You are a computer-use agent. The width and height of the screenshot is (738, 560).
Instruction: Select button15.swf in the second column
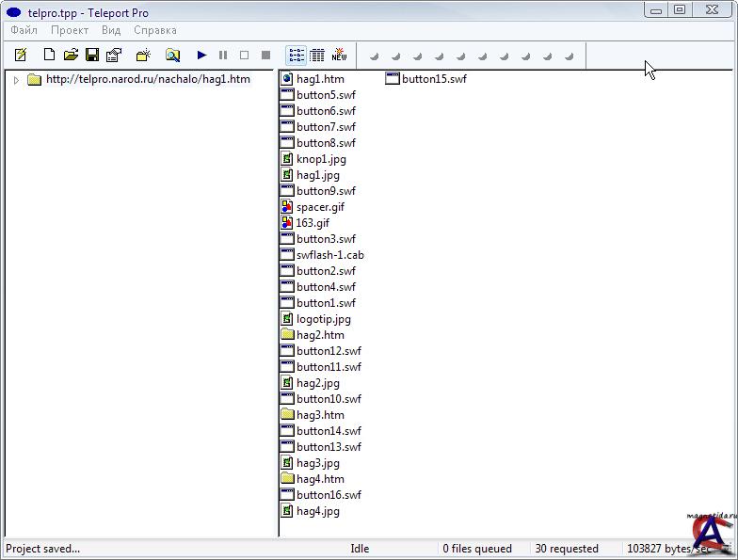(433, 79)
